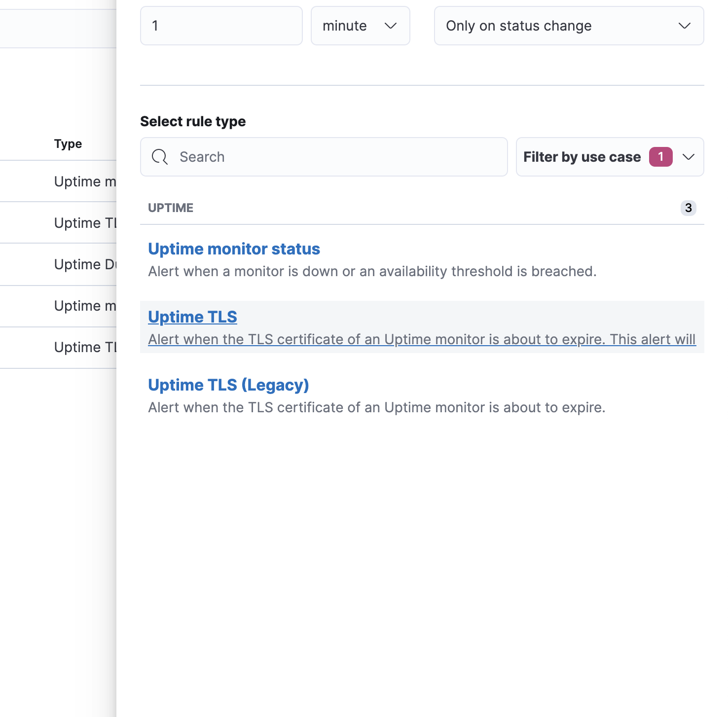Click the pink filter count badge

tap(661, 156)
